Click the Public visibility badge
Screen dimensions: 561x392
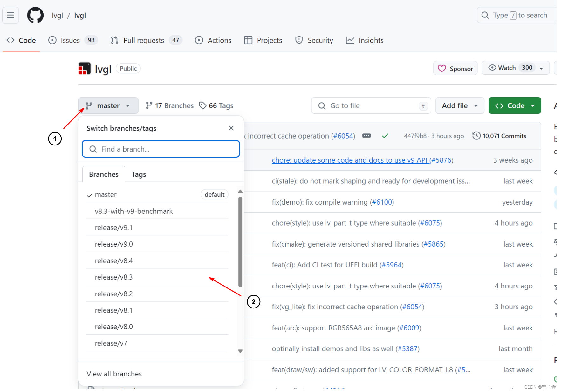tap(128, 68)
